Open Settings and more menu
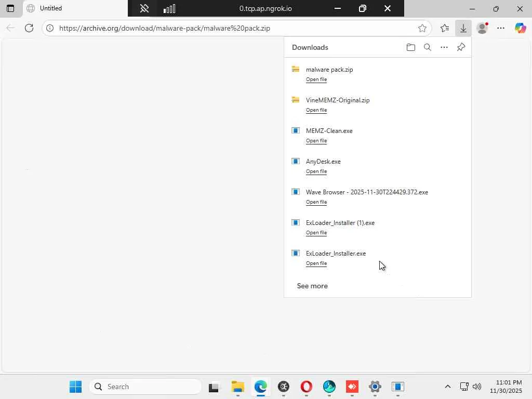Viewport: 532px width, 399px height. 501,28
